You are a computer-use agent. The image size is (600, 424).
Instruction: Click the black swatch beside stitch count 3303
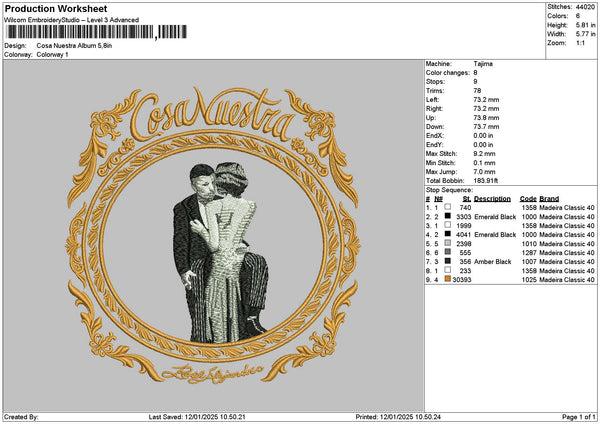(x=447, y=216)
